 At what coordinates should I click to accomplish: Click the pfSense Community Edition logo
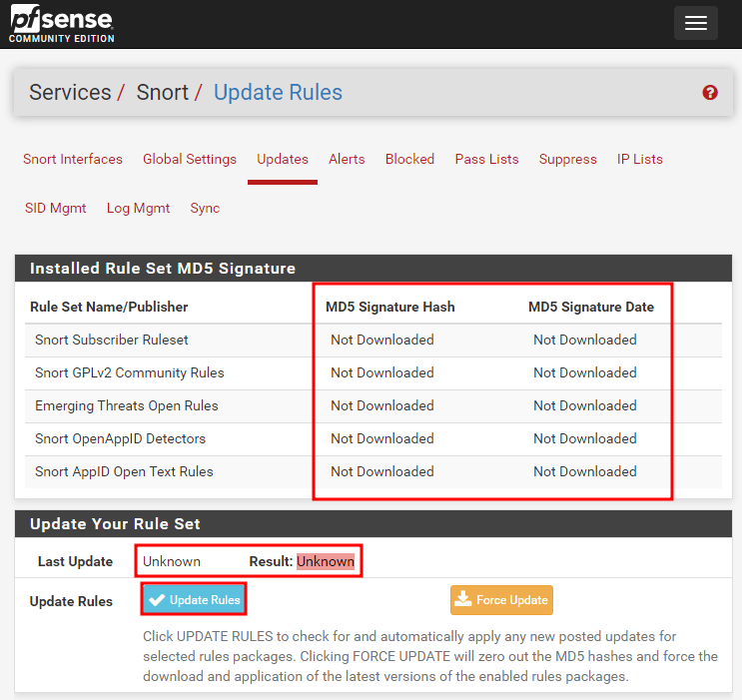[62, 24]
